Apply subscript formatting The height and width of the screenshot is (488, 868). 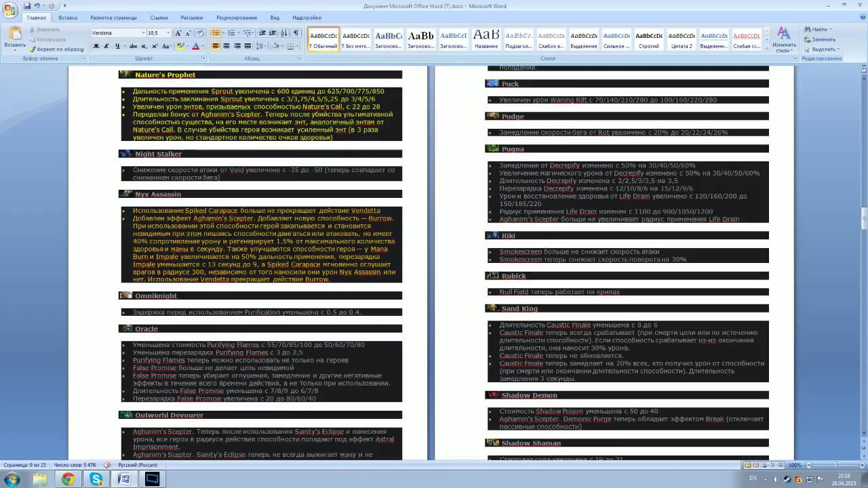click(x=144, y=46)
